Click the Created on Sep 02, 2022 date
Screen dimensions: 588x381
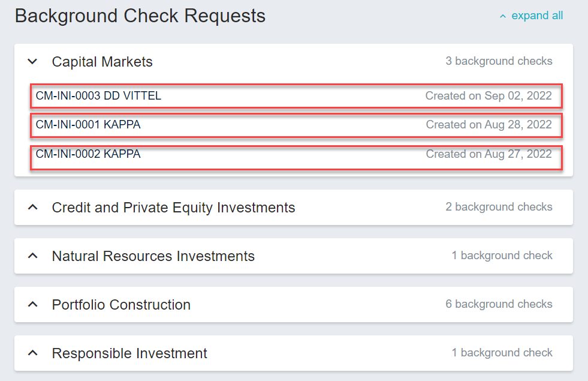click(x=489, y=95)
